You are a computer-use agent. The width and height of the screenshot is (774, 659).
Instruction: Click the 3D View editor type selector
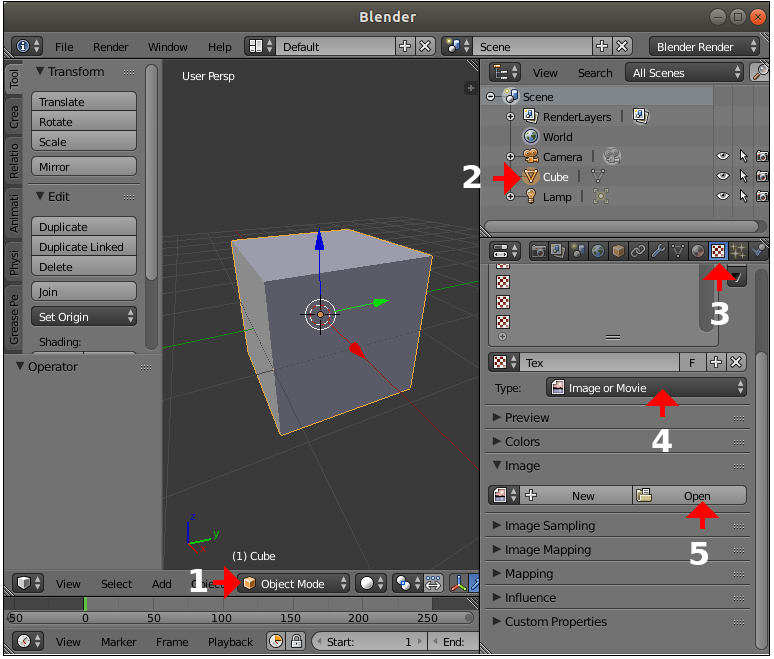click(28, 583)
